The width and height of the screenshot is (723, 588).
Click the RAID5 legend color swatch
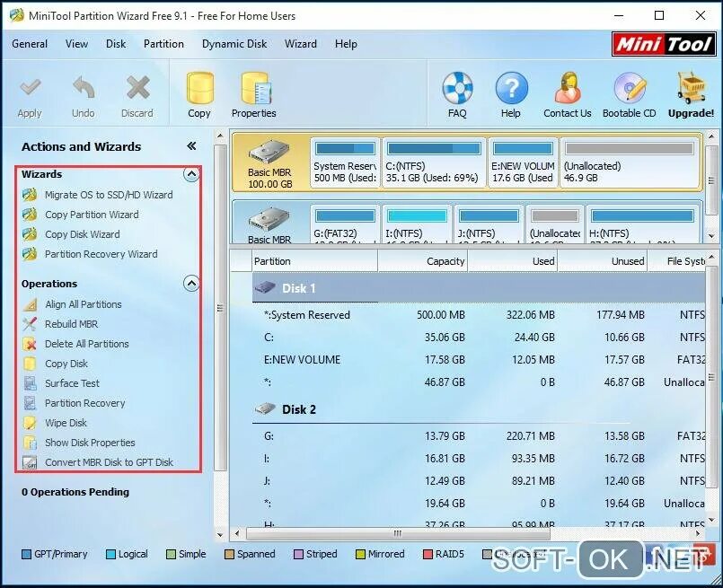point(428,555)
